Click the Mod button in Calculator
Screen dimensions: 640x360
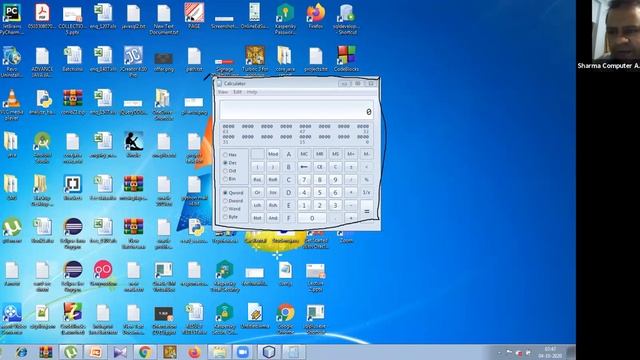tap(273, 154)
